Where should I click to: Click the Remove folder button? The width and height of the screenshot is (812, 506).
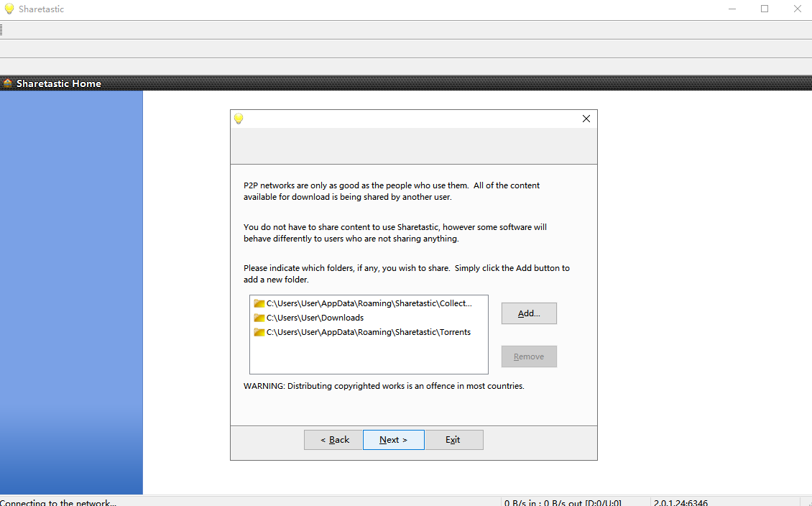coord(529,356)
